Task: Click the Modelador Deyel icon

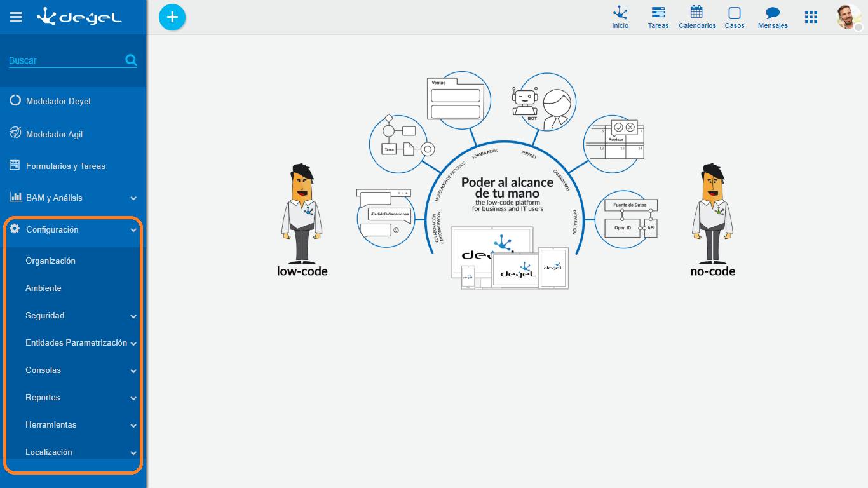Action: pos(15,100)
